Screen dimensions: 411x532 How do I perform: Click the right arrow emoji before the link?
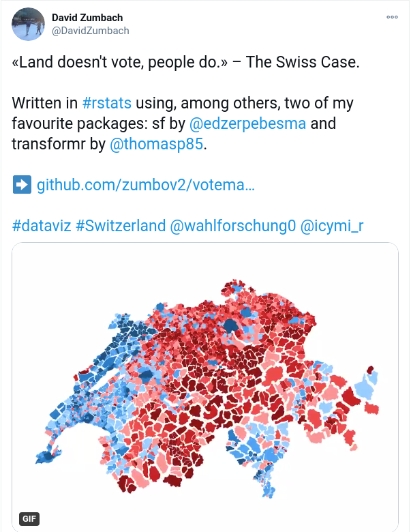[x=22, y=185]
